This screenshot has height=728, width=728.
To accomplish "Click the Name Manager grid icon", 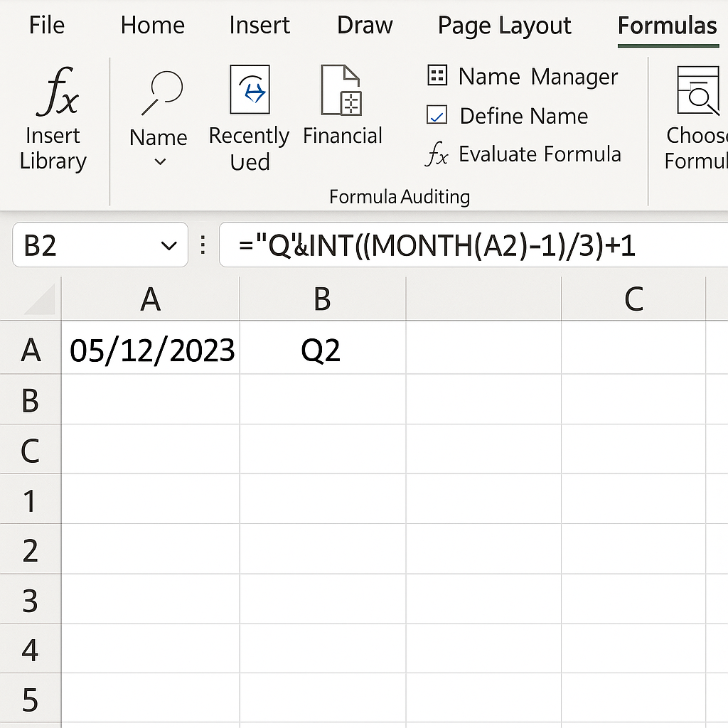I will pyautogui.click(x=437, y=75).
